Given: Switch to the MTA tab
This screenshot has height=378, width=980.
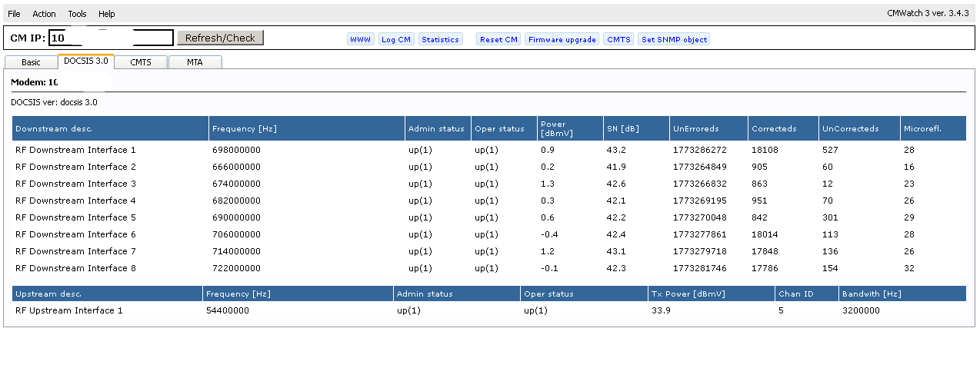Looking at the screenshot, I should tap(195, 62).
